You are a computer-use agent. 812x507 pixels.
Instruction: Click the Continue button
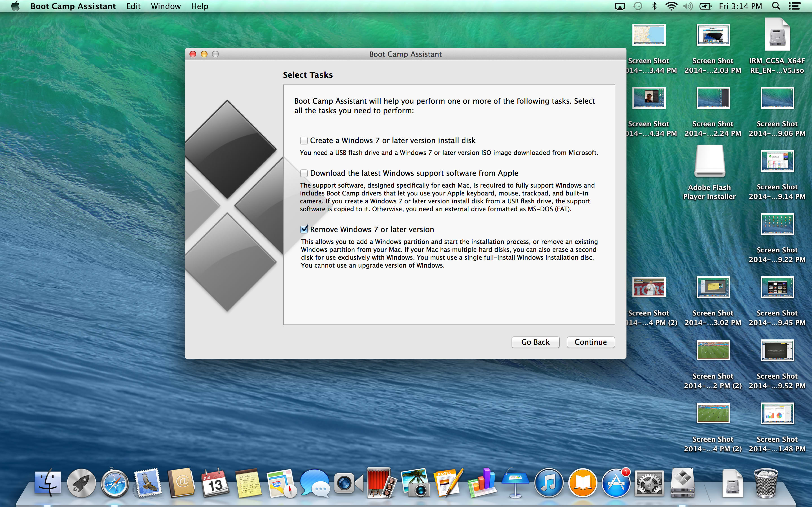590,342
